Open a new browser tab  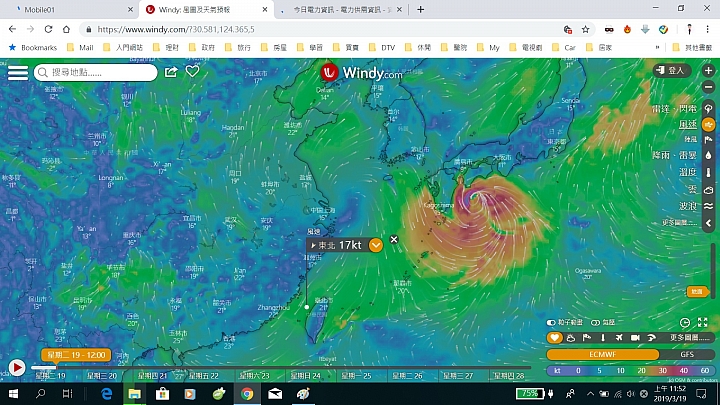(421, 10)
